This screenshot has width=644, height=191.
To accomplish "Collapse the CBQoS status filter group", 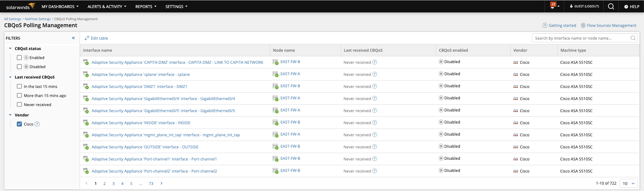I will [x=10, y=49].
